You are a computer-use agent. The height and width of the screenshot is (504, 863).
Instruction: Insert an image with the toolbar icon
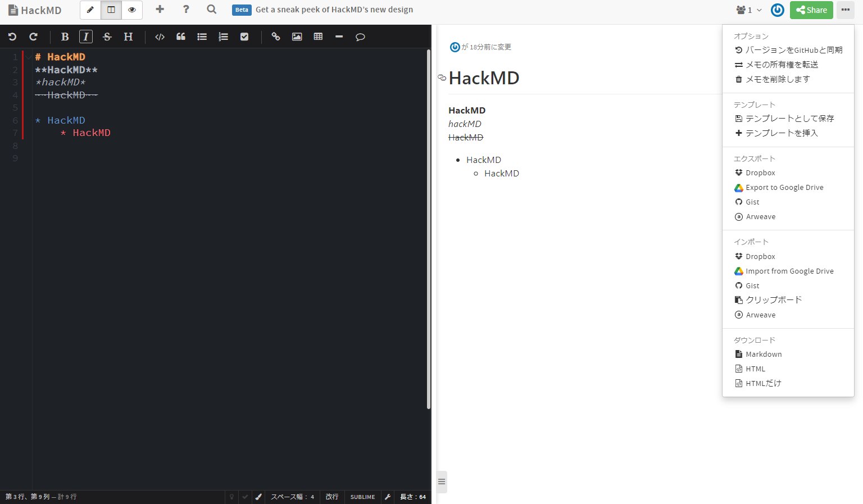coord(297,37)
